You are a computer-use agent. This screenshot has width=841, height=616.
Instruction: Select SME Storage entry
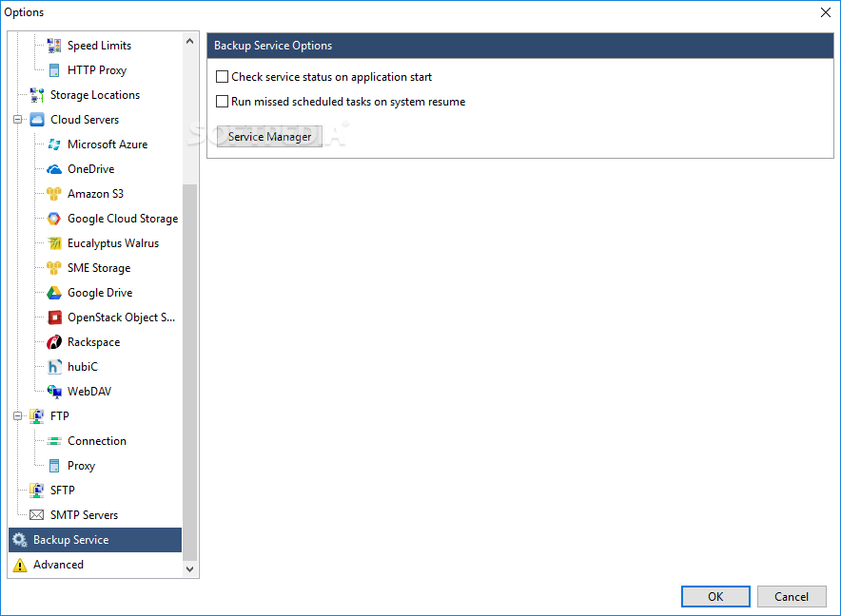coord(99,268)
